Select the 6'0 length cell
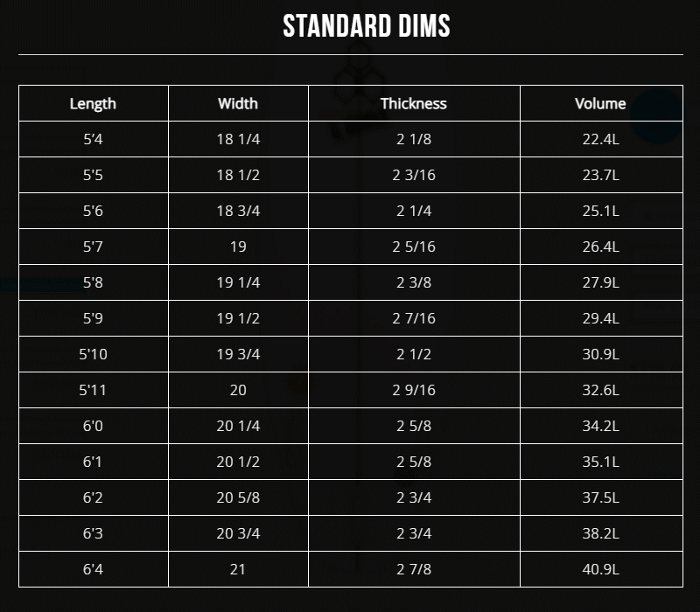 click(x=93, y=426)
